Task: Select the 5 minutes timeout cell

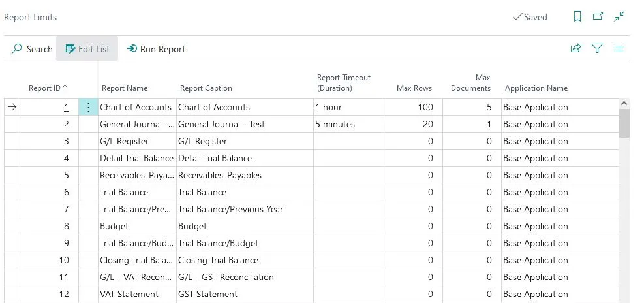Action: (x=348, y=124)
